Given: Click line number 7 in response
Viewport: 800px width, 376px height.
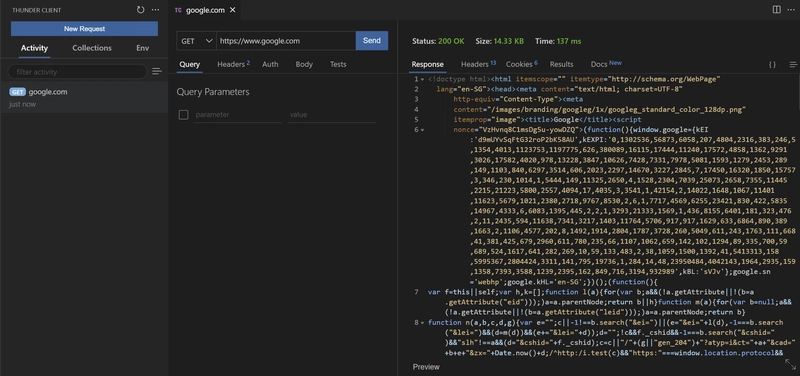Looking at the screenshot, I should pos(416,292).
